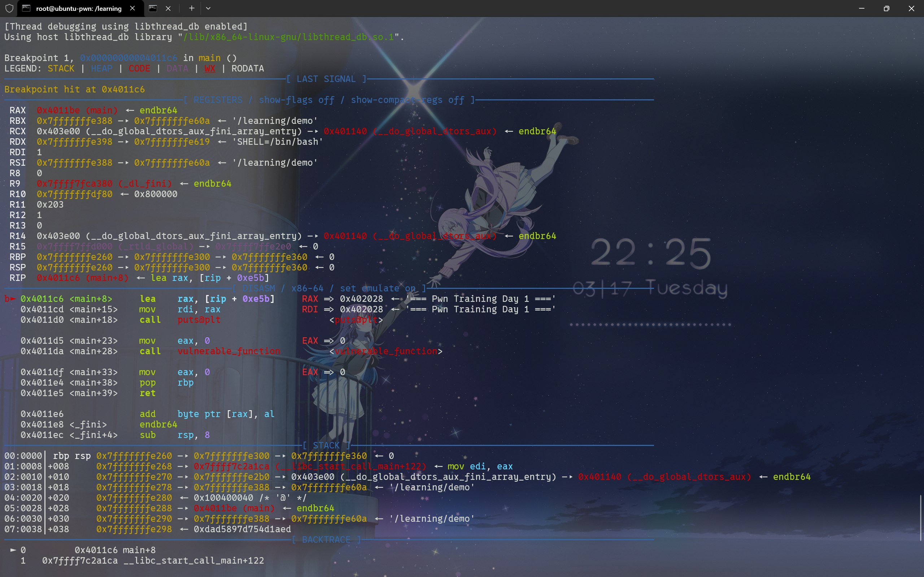Minimize the terminal window

point(862,8)
